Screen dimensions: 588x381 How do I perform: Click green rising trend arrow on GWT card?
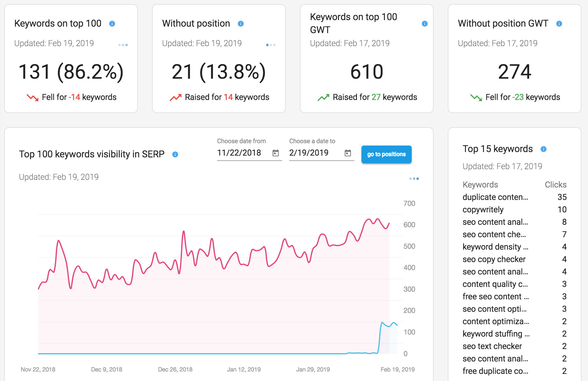(x=324, y=97)
